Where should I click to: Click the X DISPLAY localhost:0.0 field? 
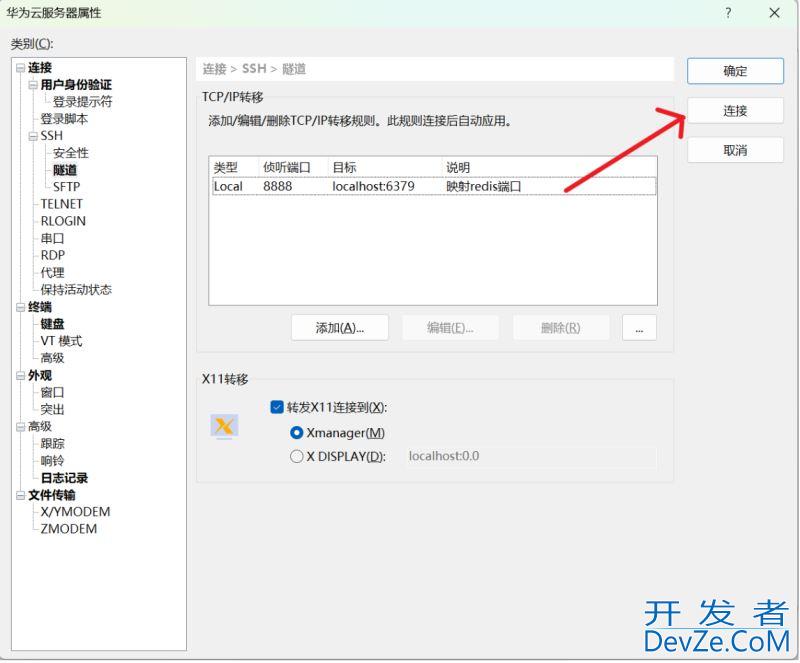pyautogui.click(x=532, y=456)
